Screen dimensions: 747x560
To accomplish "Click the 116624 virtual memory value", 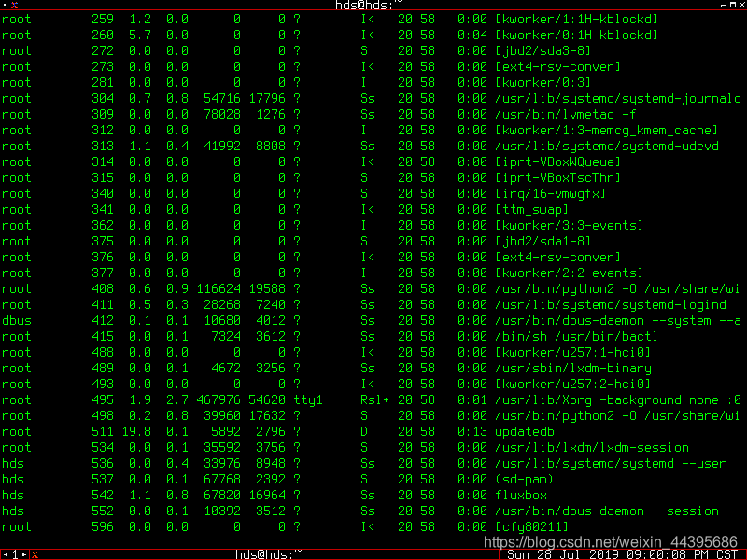I will pyautogui.click(x=218, y=289).
